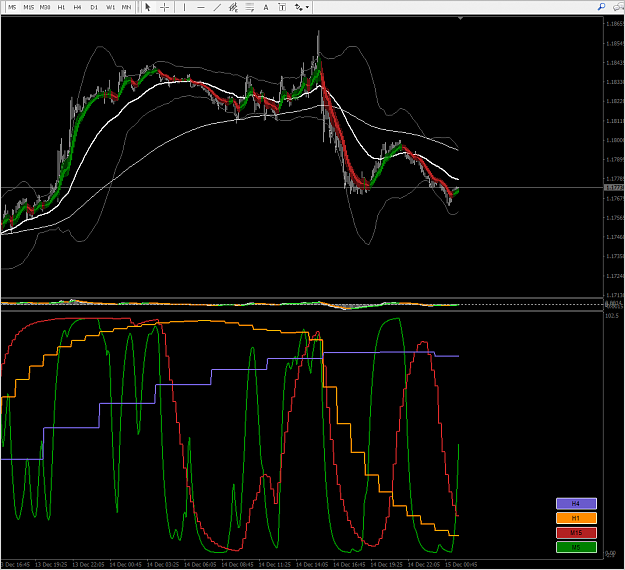Click the current price label on axis
Image resolution: width=625 pixels, height=570 pixels.
(x=614, y=187)
